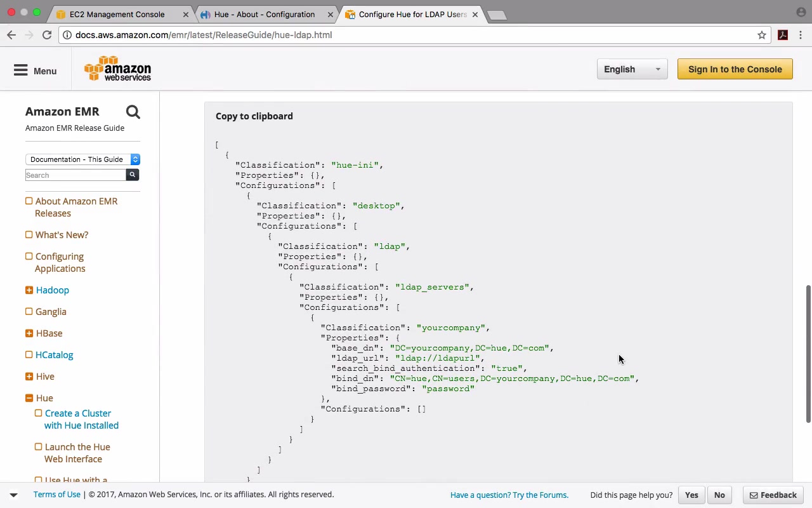Close the EC2 Management Console tab
The width and height of the screenshot is (812, 508).
coord(186,15)
